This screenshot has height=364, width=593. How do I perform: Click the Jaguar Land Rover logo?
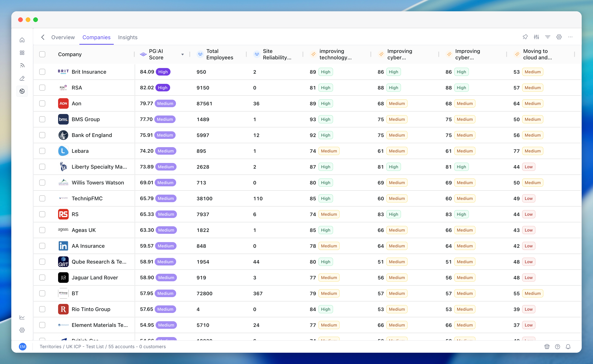63,278
